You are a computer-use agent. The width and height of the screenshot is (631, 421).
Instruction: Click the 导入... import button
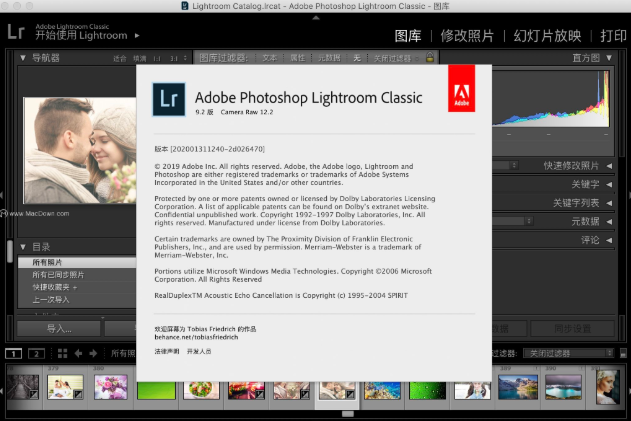(58, 328)
